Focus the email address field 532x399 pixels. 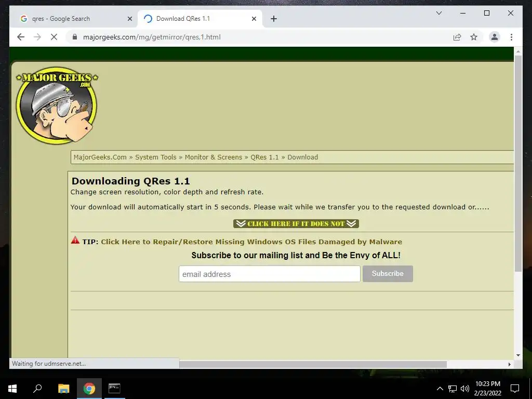270,274
